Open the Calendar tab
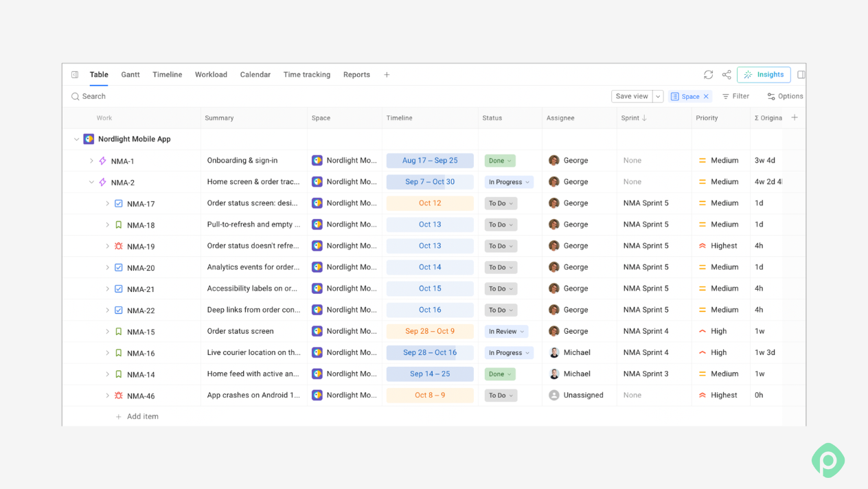Image resolution: width=868 pixels, height=489 pixels. [x=255, y=75]
